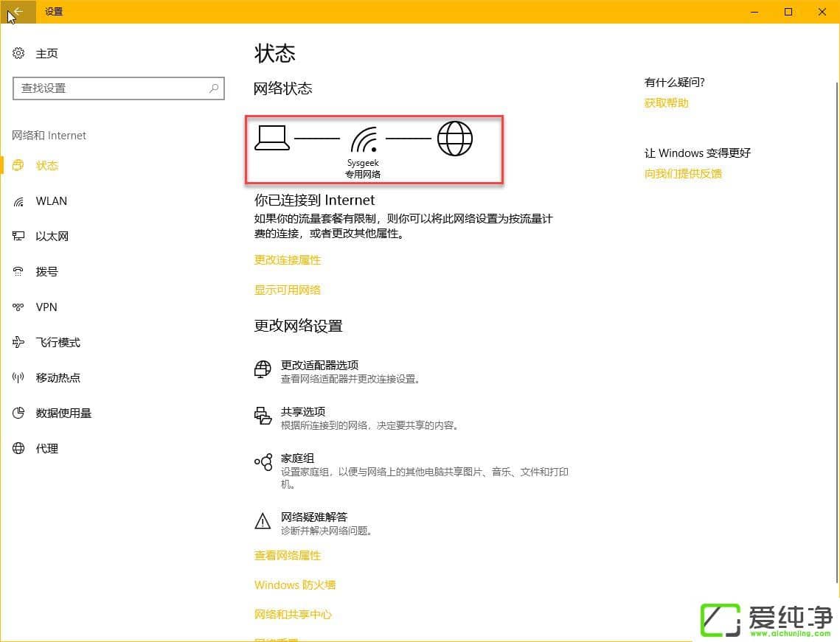View 数据使用量 (Data usage)
840x642 pixels.
(x=65, y=413)
